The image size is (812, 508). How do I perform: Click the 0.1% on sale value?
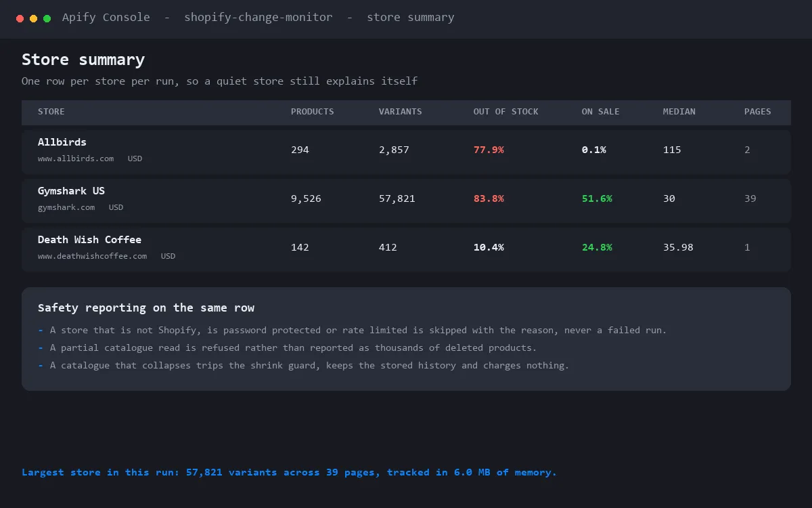pos(594,150)
